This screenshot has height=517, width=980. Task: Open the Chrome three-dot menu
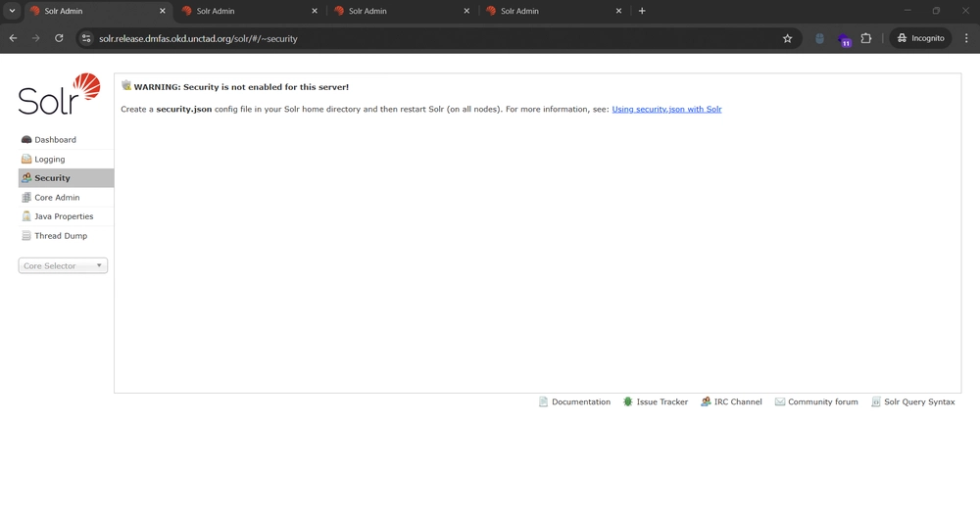967,38
